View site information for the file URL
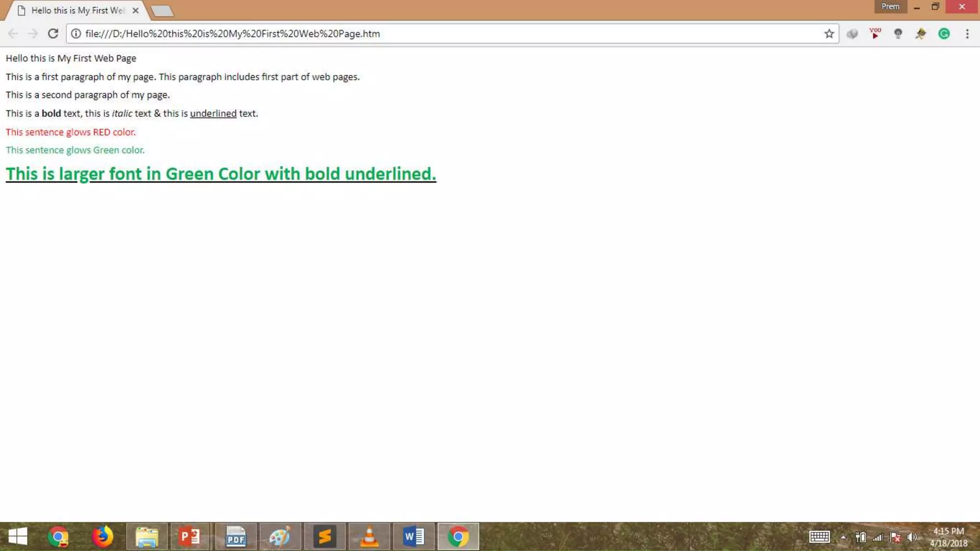980x551 pixels. (x=76, y=33)
